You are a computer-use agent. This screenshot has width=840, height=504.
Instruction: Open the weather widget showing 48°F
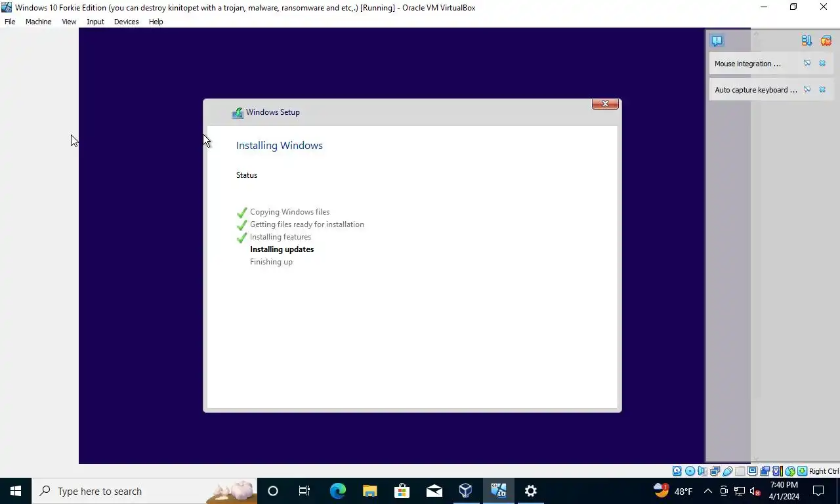[673, 491]
